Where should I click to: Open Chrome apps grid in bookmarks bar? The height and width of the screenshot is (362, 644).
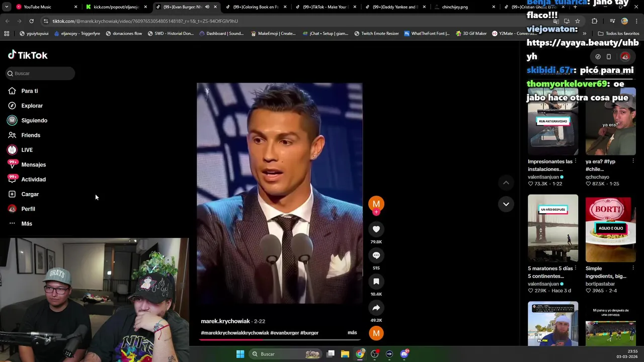click(x=7, y=34)
